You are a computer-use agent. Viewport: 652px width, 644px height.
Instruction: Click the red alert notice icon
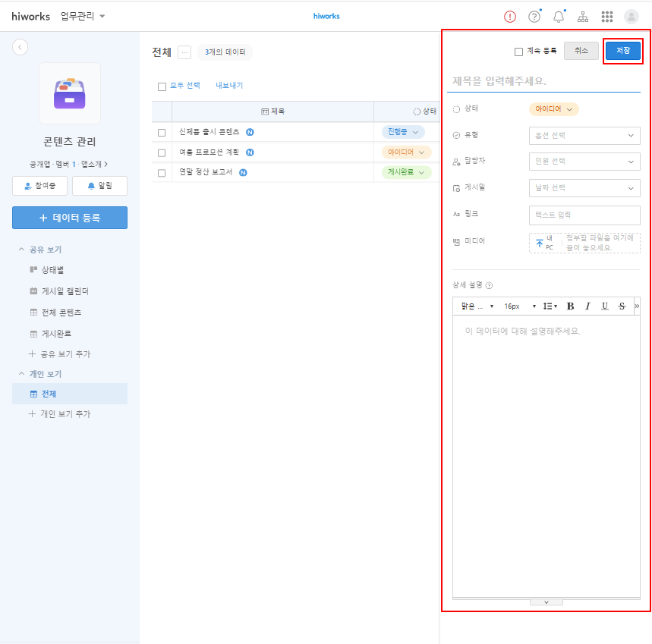510,17
